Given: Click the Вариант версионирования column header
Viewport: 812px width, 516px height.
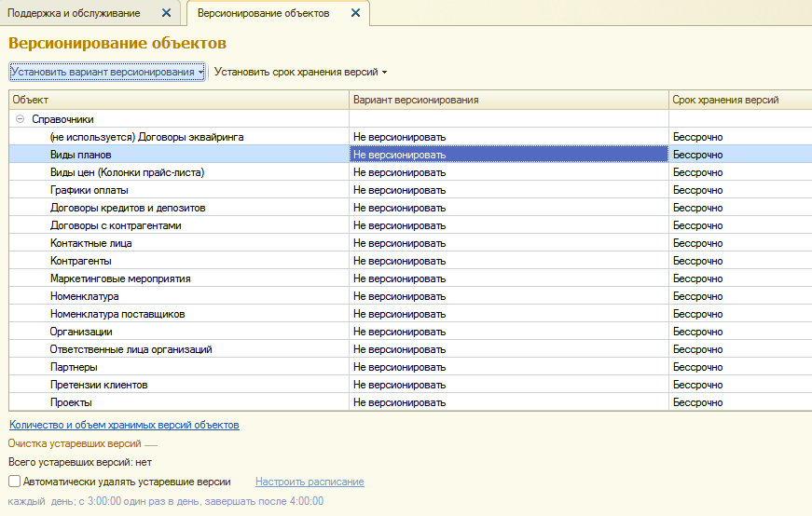Looking at the screenshot, I should pyautogui.click(x=509, y=100).
